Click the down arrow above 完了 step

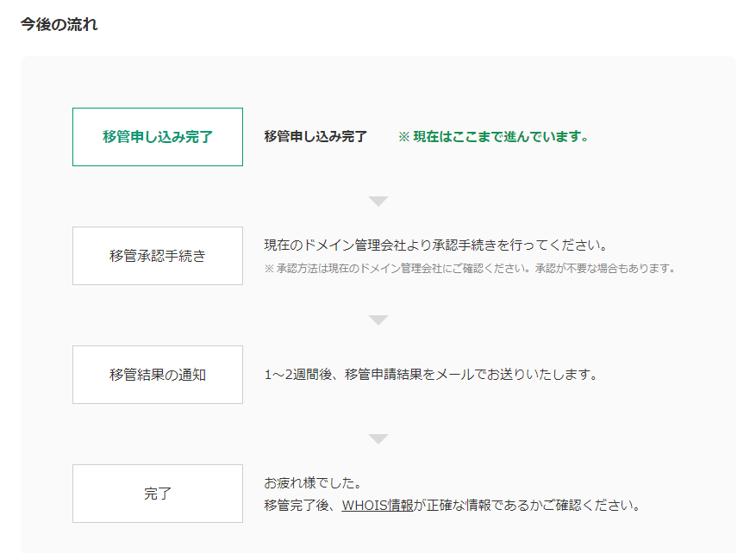pos(378,439)
